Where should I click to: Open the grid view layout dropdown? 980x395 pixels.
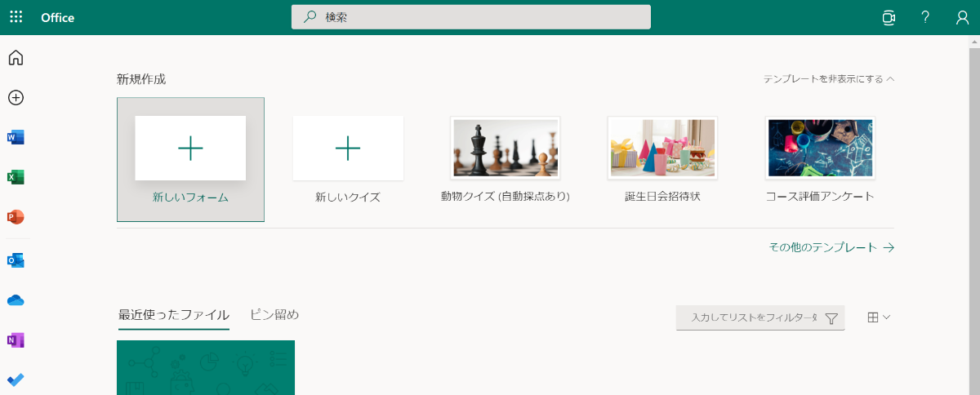(879, 317)
